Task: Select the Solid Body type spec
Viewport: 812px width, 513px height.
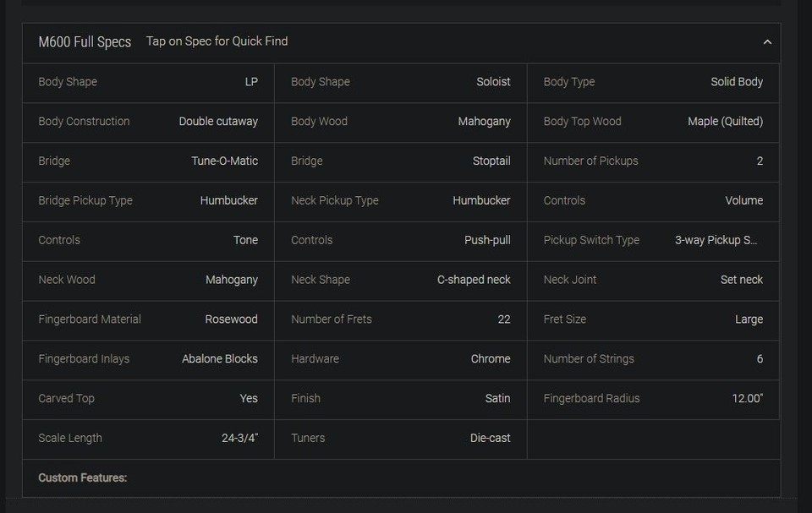Action: (x=653, y=82)
